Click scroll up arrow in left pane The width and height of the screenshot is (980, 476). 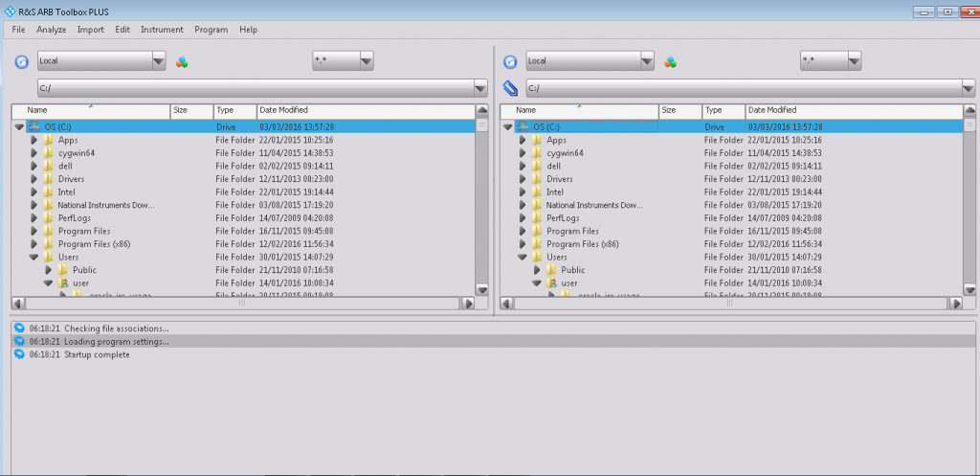[x=482, y=111]
